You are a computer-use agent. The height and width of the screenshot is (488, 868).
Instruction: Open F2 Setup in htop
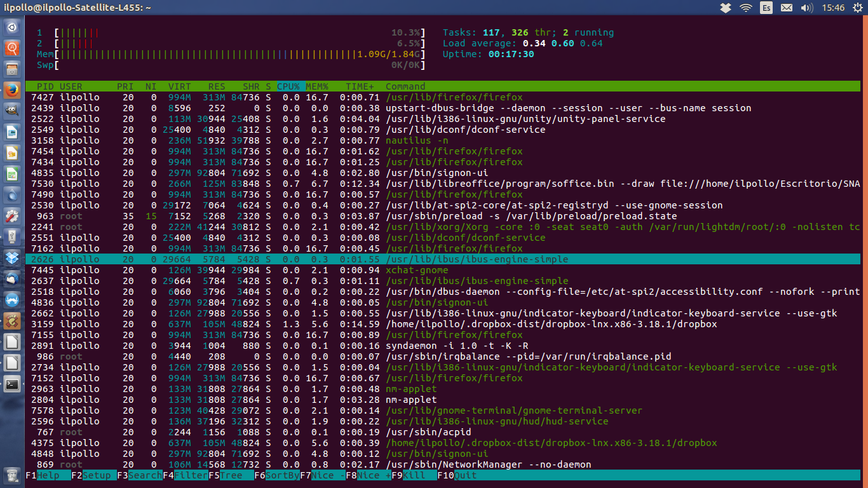click(x=94, y=475)
